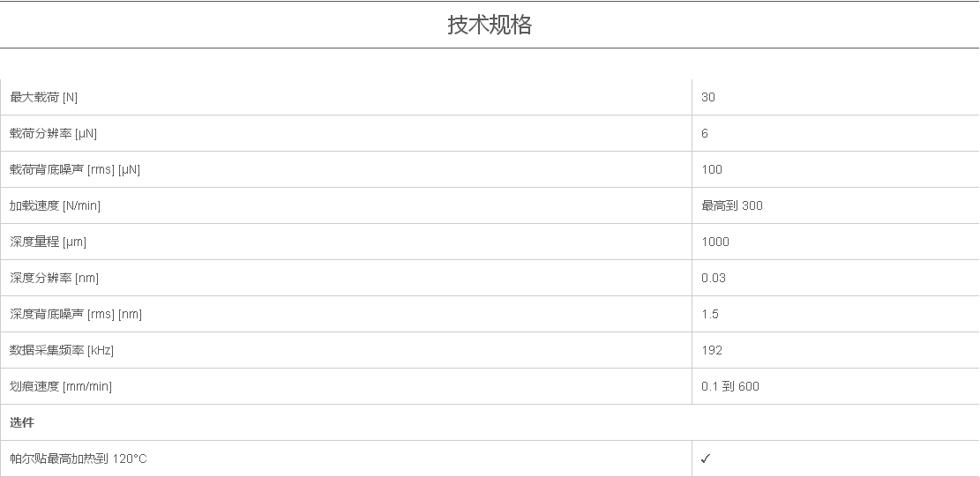Select the 深度分辨率 [nm] label
This screenshot has height=477, width=980.
(55, 278)
